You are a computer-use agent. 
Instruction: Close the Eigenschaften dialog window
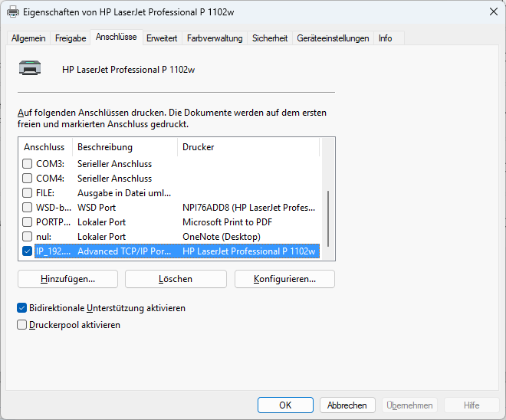coord(494,12)
